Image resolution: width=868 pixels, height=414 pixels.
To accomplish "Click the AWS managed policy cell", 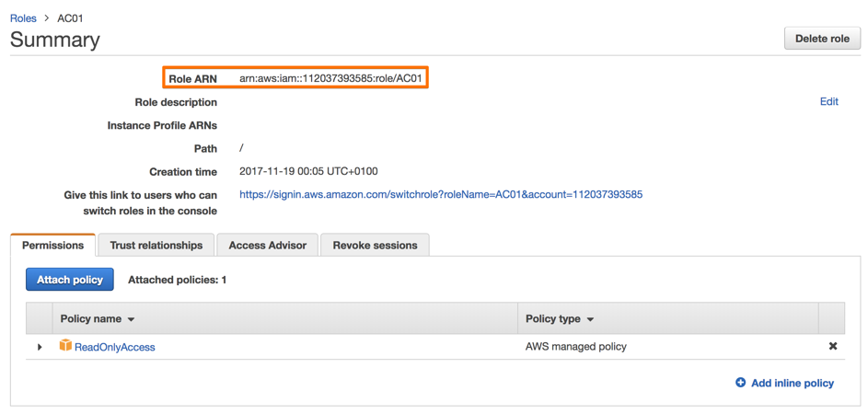I will 575,347.
